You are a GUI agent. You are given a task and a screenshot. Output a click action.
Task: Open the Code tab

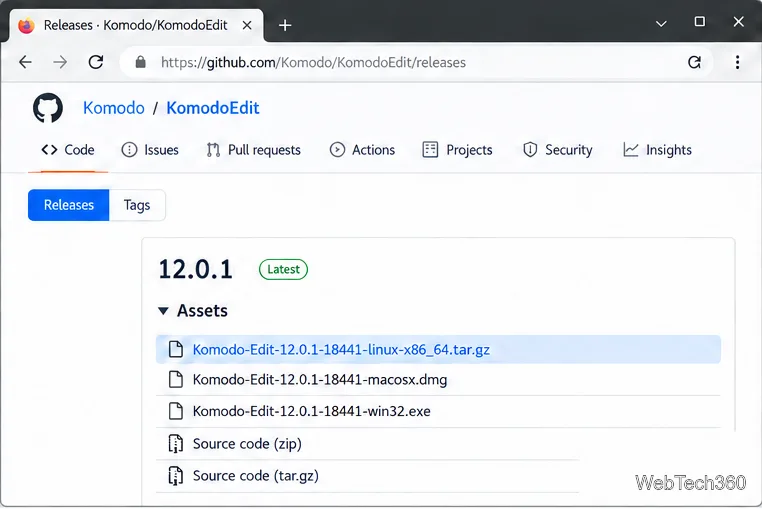coord(68,150)
